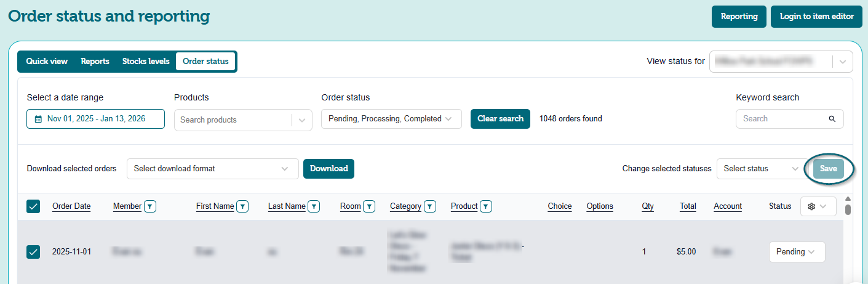Image resolution: width=868 pixels, height=284 pixels.
Task: Click the Last Name column filter icon
Action: coord(314,206)
